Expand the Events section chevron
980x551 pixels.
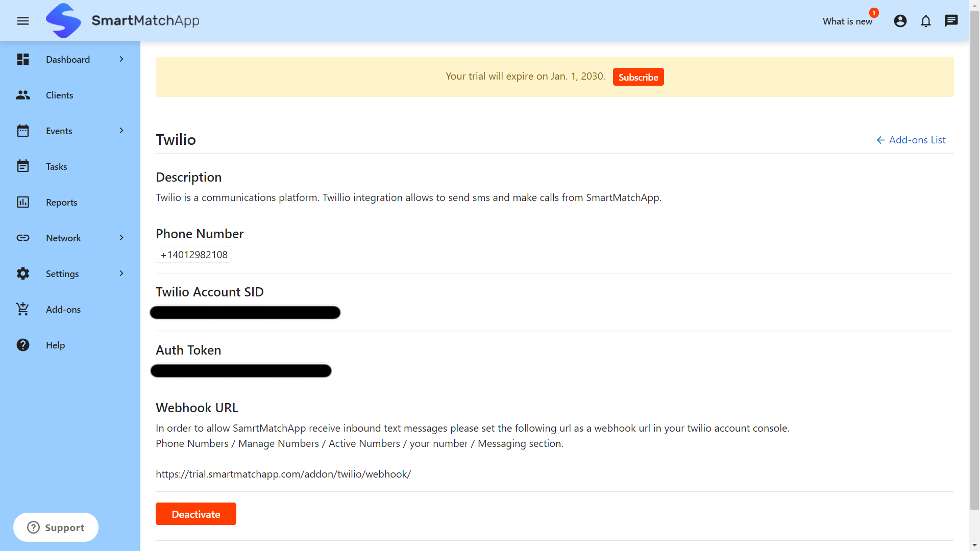121,131
